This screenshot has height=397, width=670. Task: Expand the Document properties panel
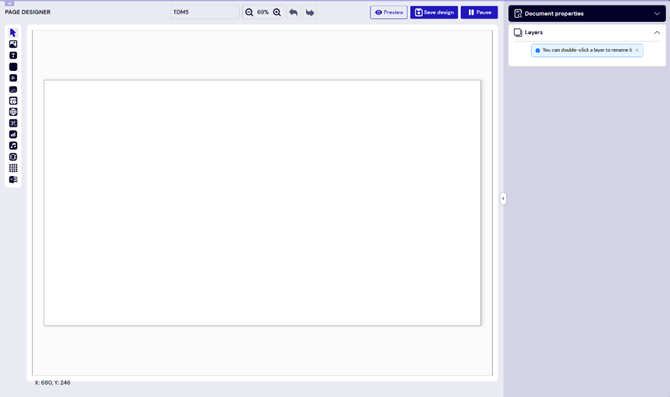click(x=657, y=14)
